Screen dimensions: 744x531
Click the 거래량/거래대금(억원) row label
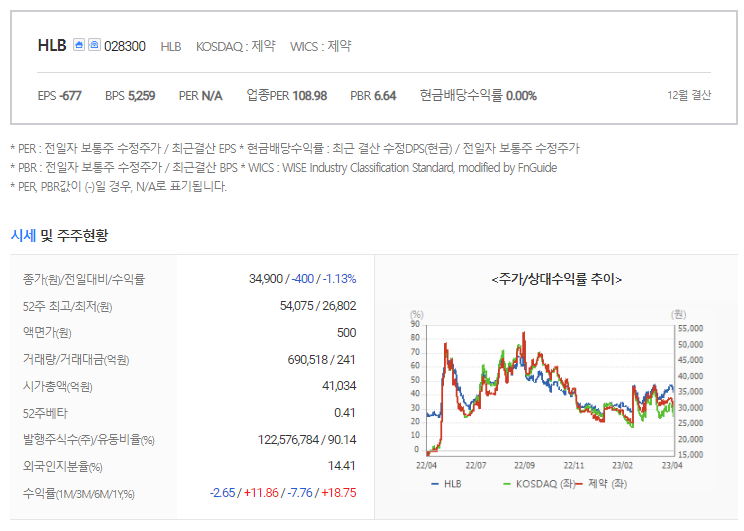tap(76, 360)
